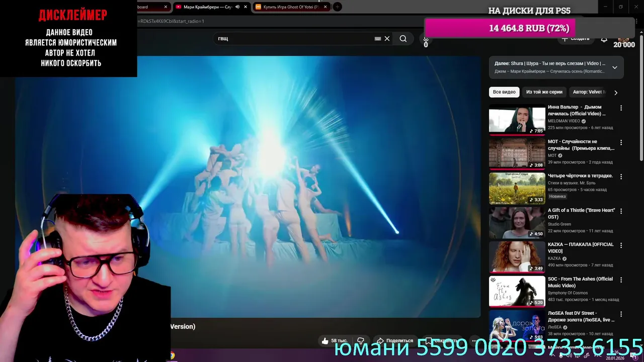Click the browser address bar URL

click(172, 21)
